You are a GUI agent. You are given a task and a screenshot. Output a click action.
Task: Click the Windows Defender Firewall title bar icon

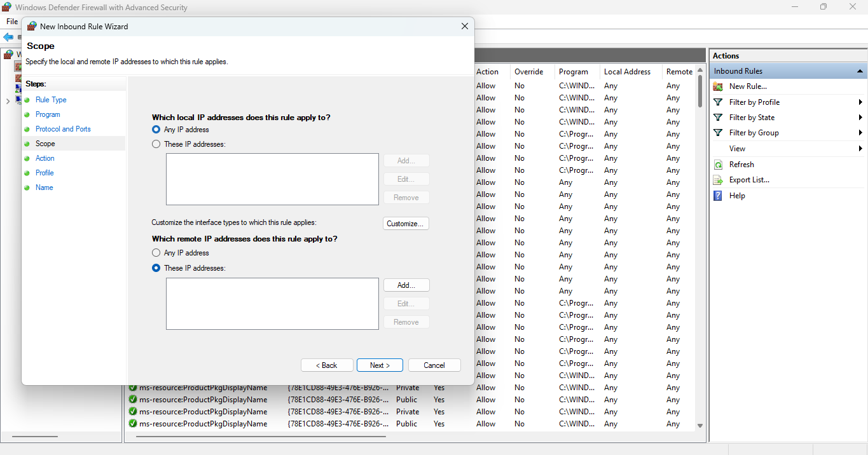point(7,7)
